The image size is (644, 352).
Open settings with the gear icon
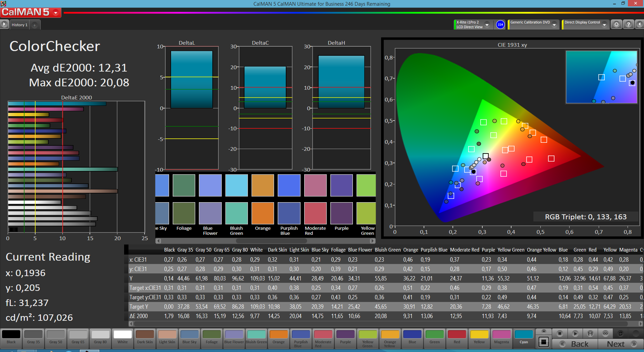(x=616, y=25)
